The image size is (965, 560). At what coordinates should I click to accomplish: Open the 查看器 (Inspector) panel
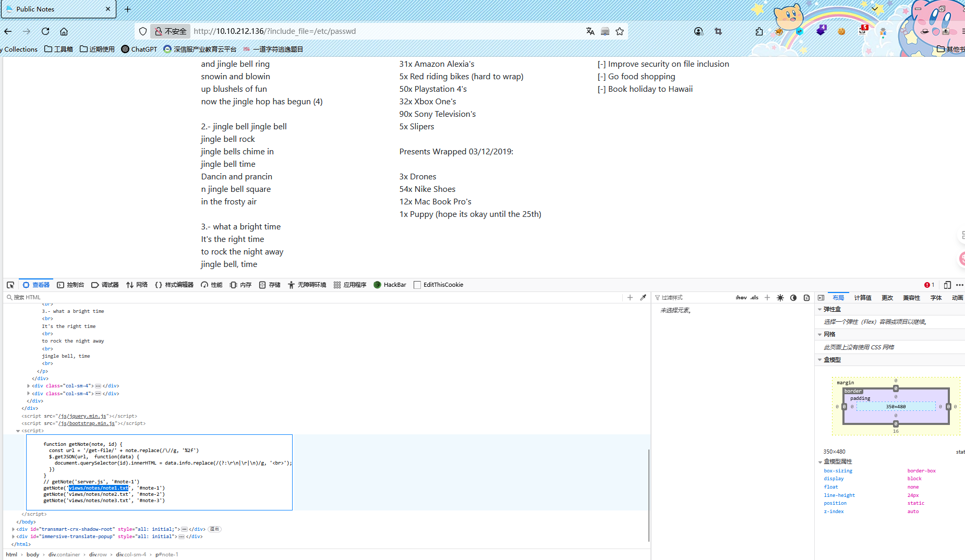point(36,285)
